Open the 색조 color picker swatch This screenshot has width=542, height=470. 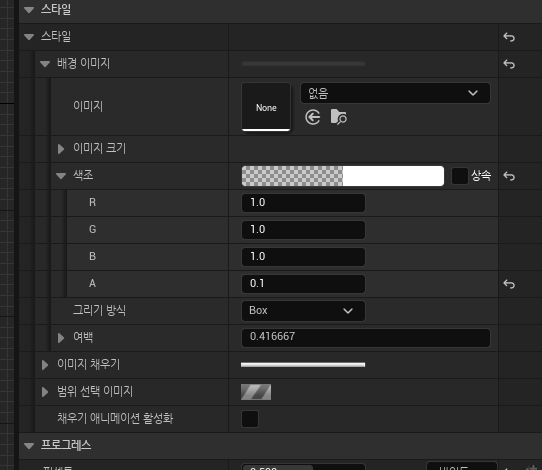click(x=343, y=176)
